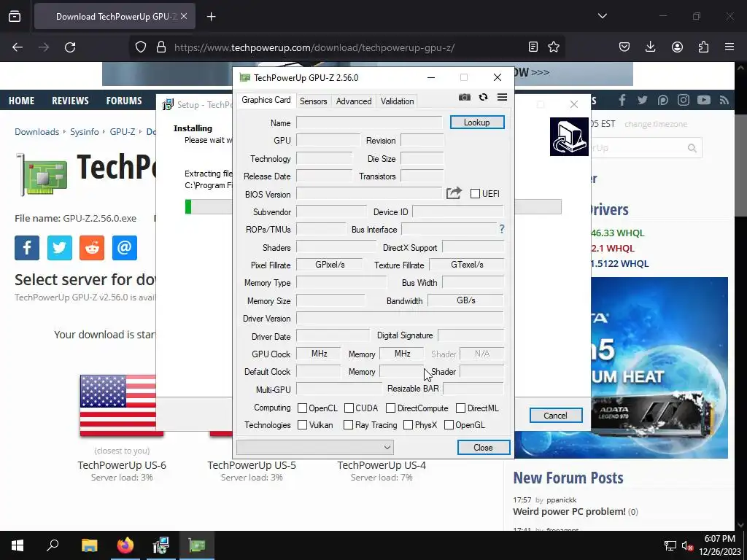Switch to the Validation tab
Image resolution: width=747 pixels, height=560 pixels.
397,101
